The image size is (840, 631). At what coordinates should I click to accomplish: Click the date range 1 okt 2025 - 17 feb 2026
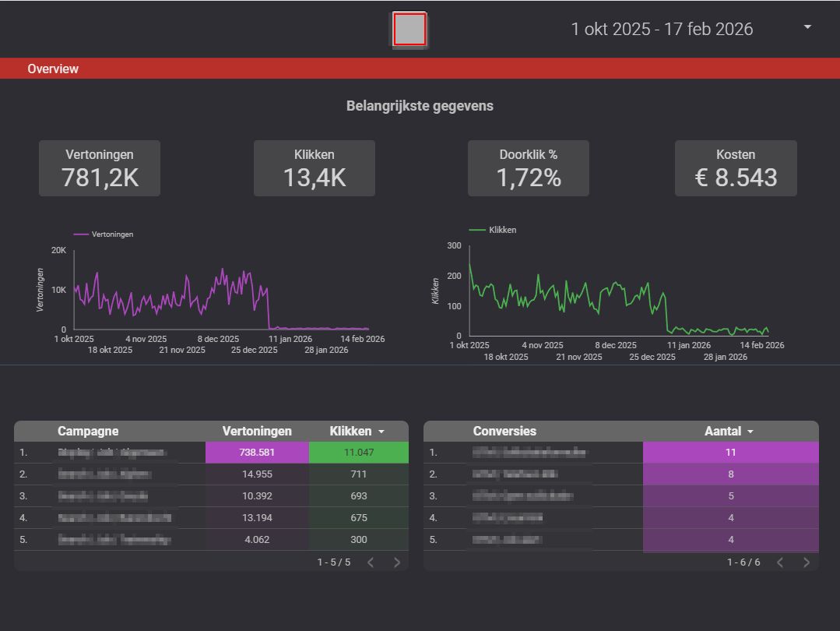point(662,30)
